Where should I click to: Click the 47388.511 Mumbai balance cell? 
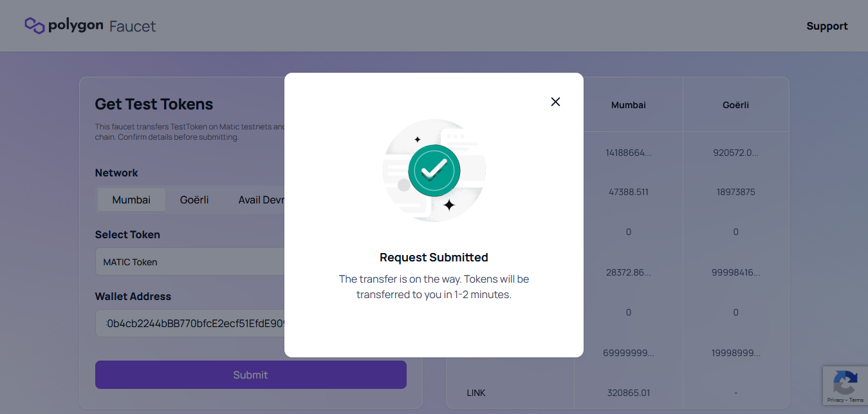pyautogui.click(x=628, y=192)
